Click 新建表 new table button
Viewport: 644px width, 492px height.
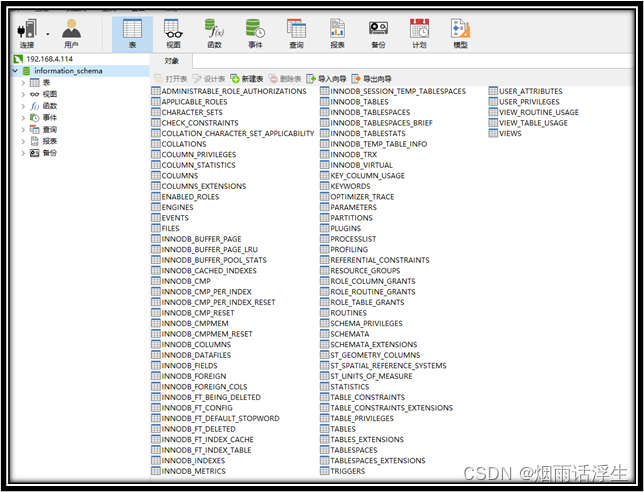246,79
